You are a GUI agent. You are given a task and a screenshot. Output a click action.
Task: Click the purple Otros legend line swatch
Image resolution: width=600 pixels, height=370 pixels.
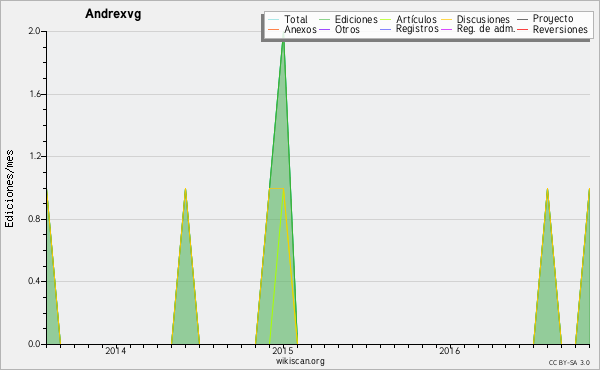[324, 29]
